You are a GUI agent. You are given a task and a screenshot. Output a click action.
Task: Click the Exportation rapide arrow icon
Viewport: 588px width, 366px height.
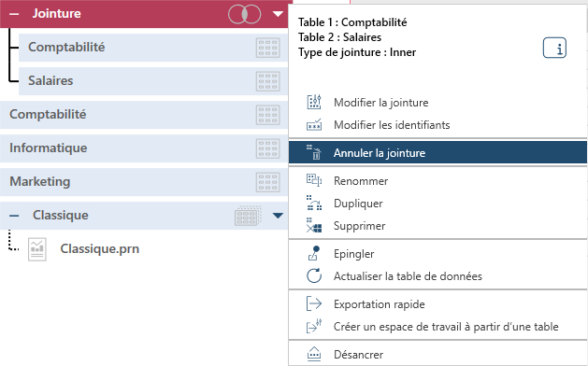point(314,303)
